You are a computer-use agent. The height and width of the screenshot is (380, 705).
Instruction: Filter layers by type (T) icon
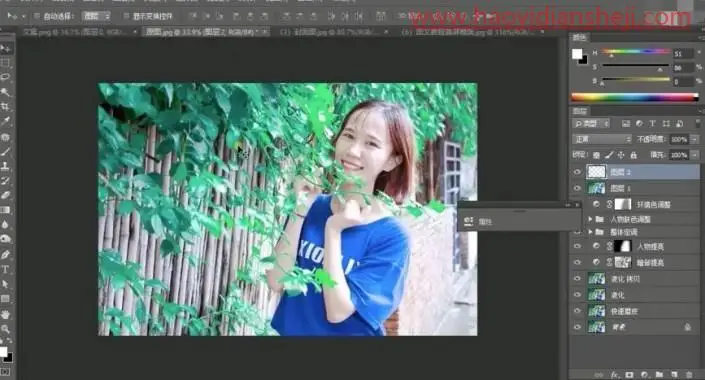coord(652,124)
